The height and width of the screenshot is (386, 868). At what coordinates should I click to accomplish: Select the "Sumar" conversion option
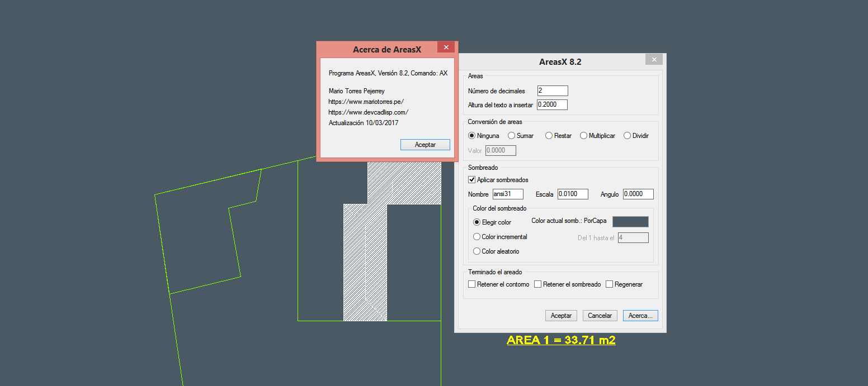tap(511, 135)
